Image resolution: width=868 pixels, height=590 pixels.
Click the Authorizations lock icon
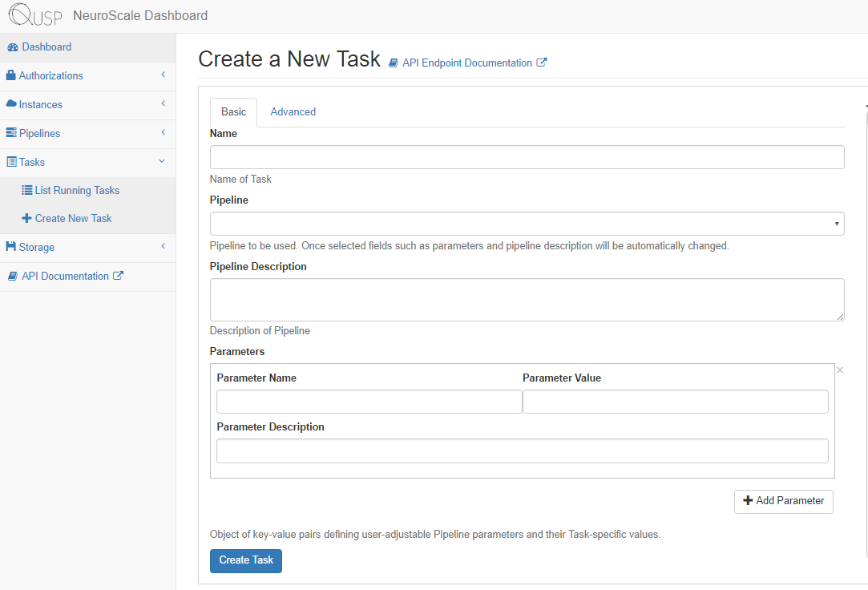(x=10, y=75)
